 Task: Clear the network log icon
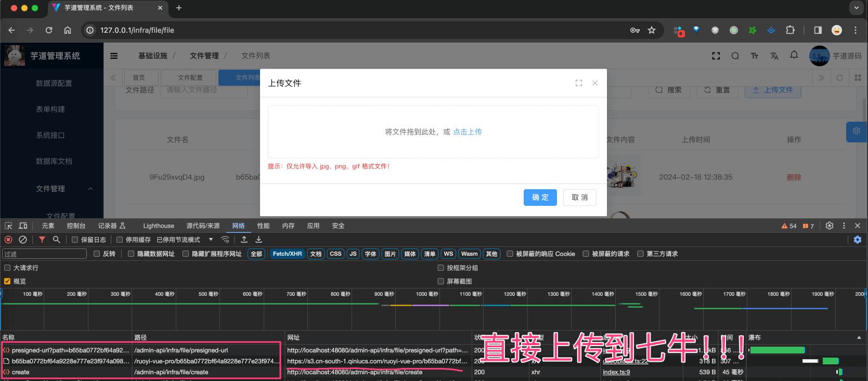click(x=23, y=240)
